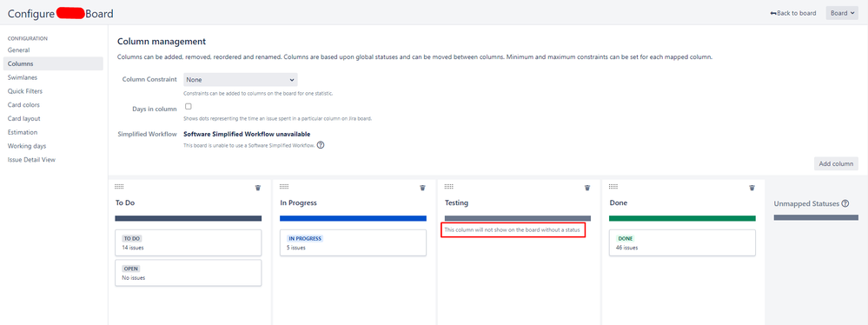Grab the To Do column drag handle

(x=119, y=187)
